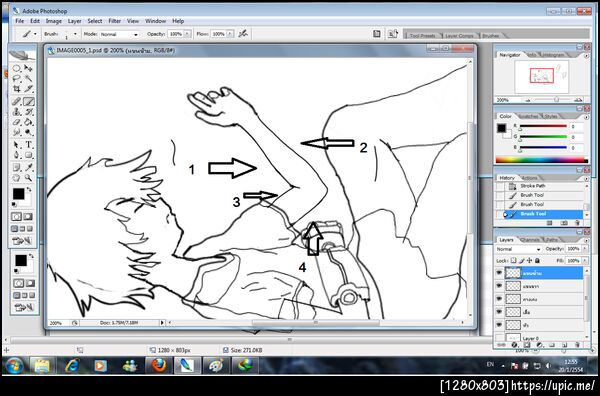The image size is (600, 396).
Task: Click the Navigator zoom in icon
Action: pos(578,100)
